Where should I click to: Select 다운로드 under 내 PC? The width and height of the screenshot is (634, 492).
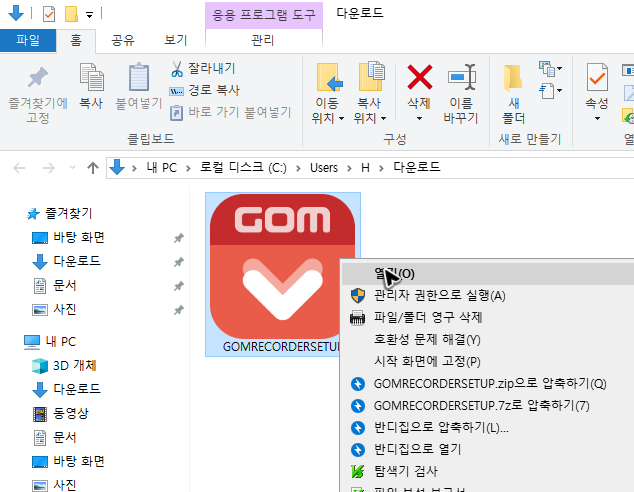(77, 389)
